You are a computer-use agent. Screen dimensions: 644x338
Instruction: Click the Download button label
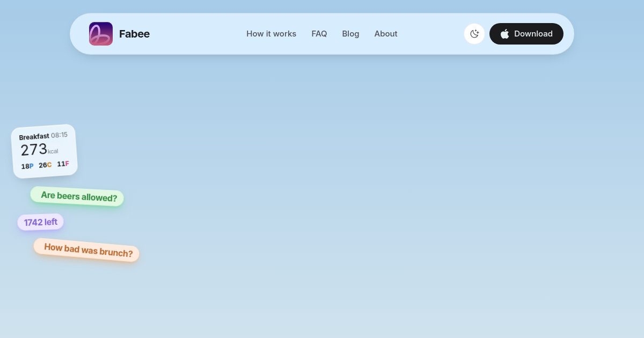point(533,34)
